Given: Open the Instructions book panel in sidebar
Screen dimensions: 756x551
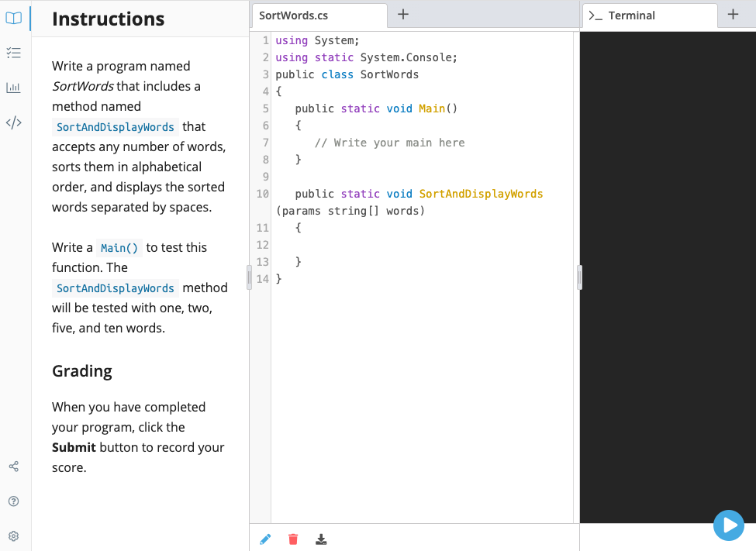Looking at the screenshot, I should tap(13, 19).
